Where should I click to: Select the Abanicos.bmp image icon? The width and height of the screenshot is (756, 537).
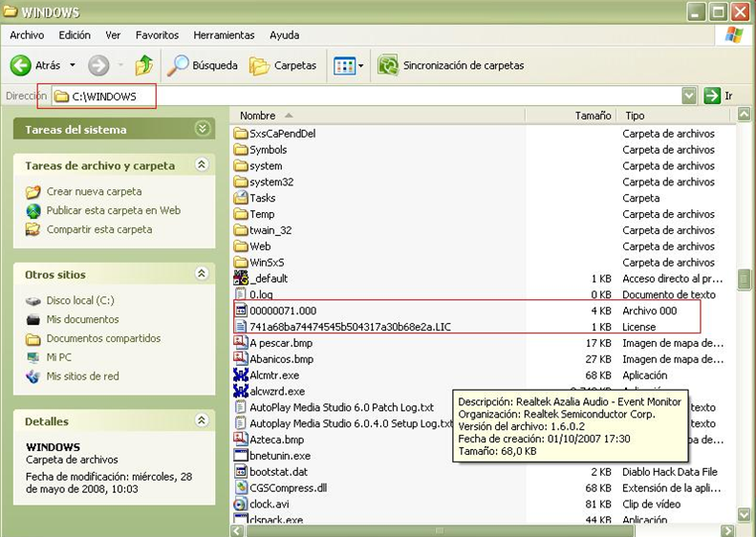tap(241, 358)
